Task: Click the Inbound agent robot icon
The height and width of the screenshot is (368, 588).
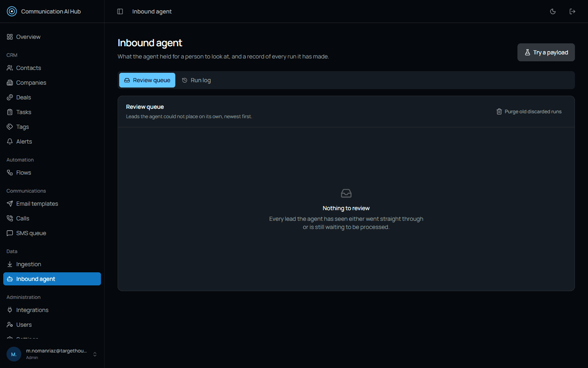Action: click(x=10, y=279)
